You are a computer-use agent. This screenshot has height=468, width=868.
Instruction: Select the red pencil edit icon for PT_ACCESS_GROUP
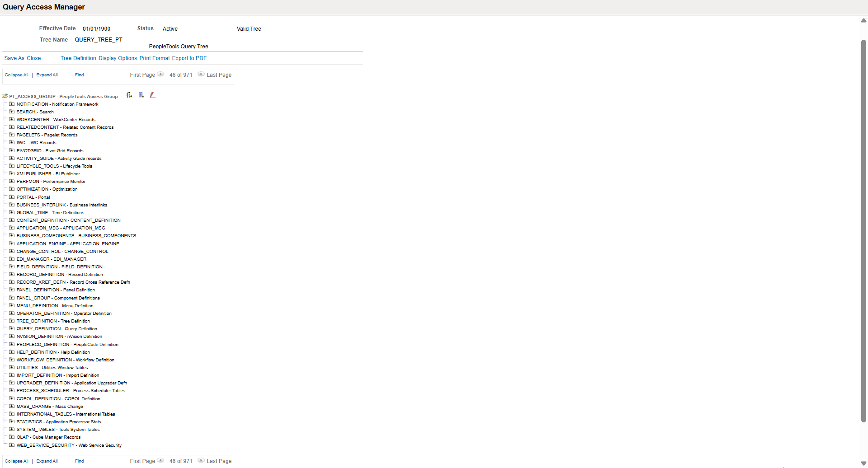(152, 95)
